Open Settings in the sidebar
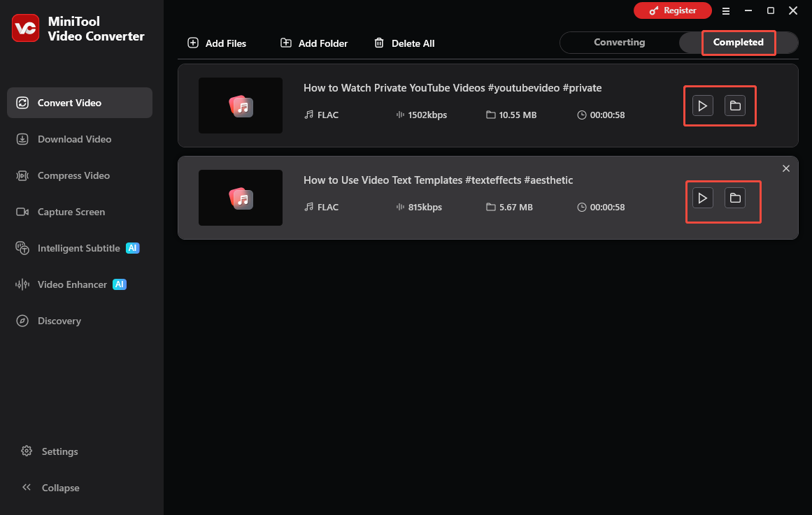Viewport: 812px width, 515px height. (50, 451)
